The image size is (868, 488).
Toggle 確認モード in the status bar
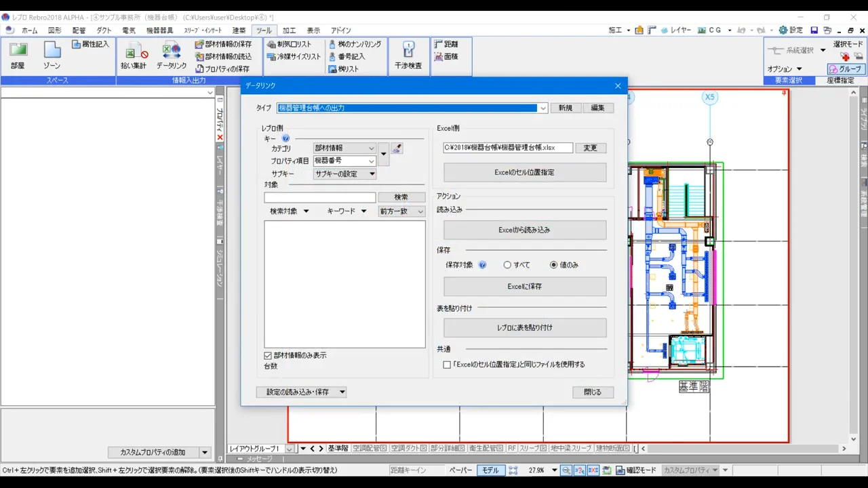(635, 470)
